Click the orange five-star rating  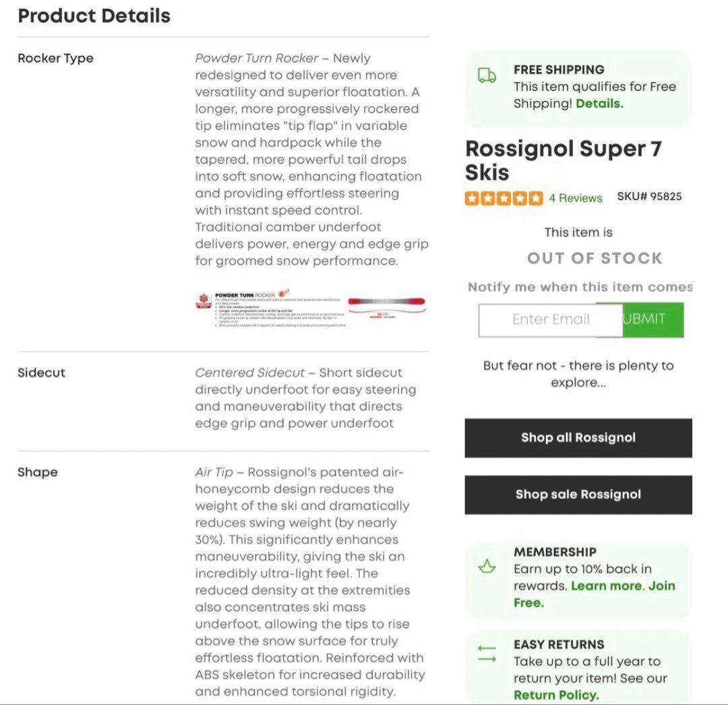point(504,198)
